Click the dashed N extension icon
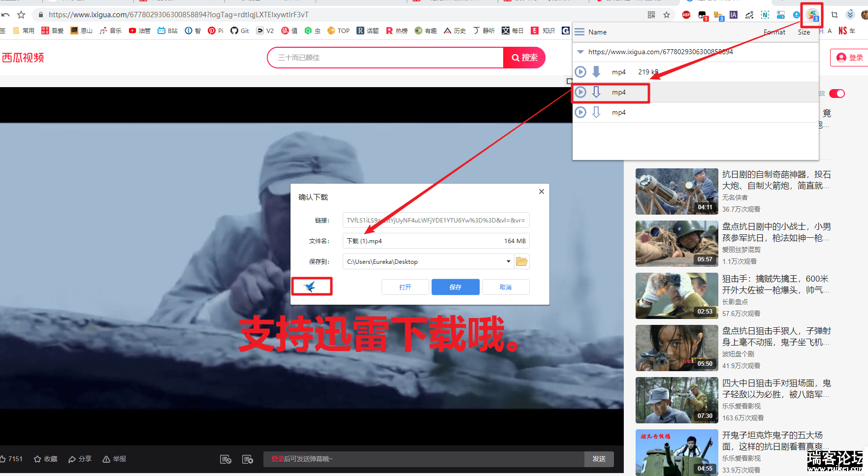Viewport: 868px width, 476px height. pos(765,15)
